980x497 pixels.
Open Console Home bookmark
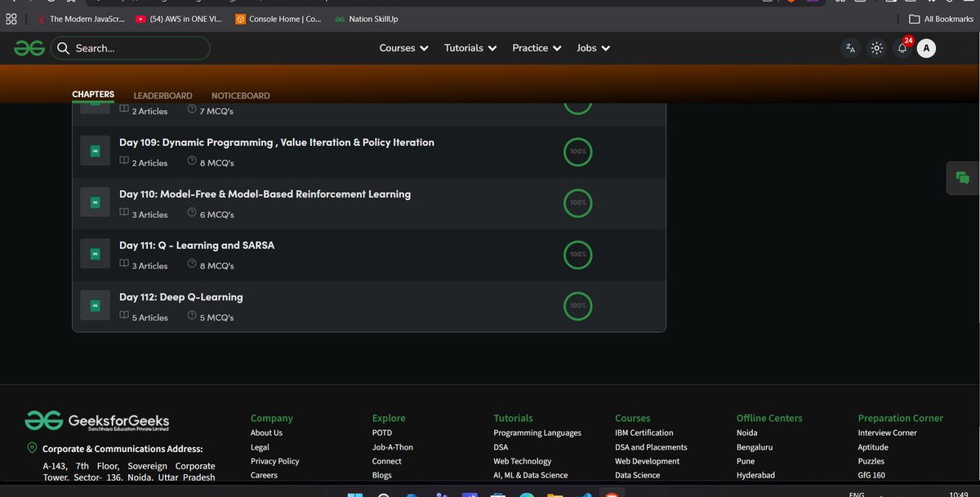pyautogui.click(x=278, y=19)
